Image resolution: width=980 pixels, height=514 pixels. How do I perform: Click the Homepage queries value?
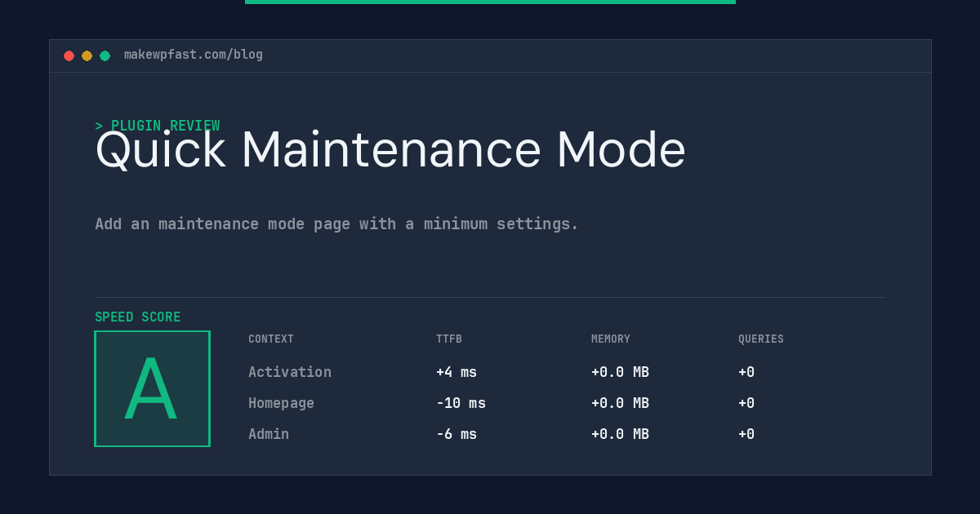[746, 403]
